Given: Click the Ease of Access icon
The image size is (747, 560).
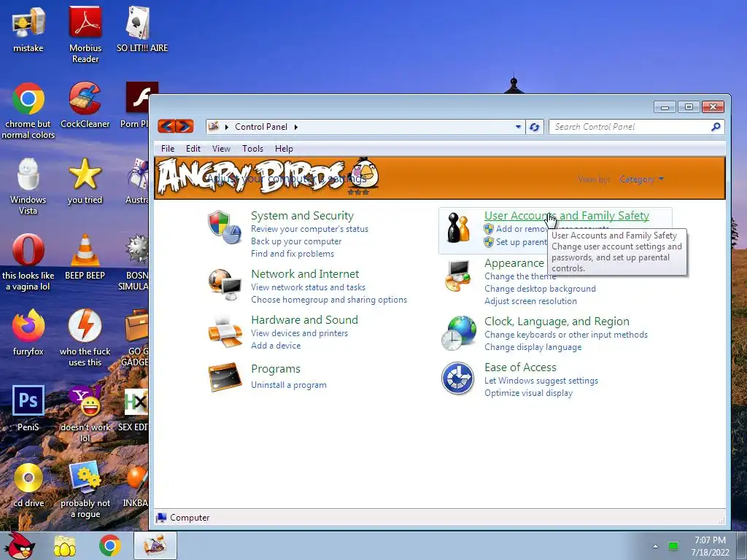Looking at the screenshot, I should pos(458,378).
